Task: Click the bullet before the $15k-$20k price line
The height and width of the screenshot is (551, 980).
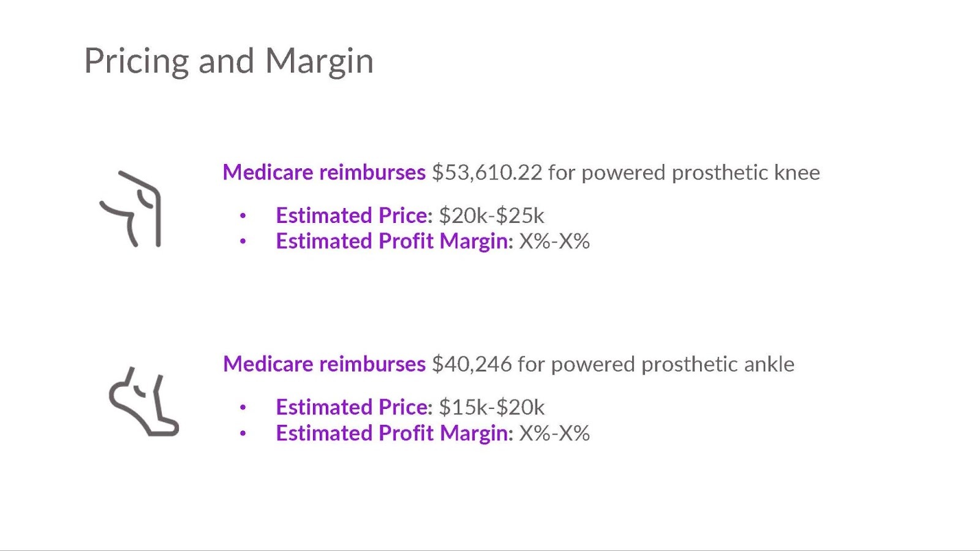Action: 243,408
